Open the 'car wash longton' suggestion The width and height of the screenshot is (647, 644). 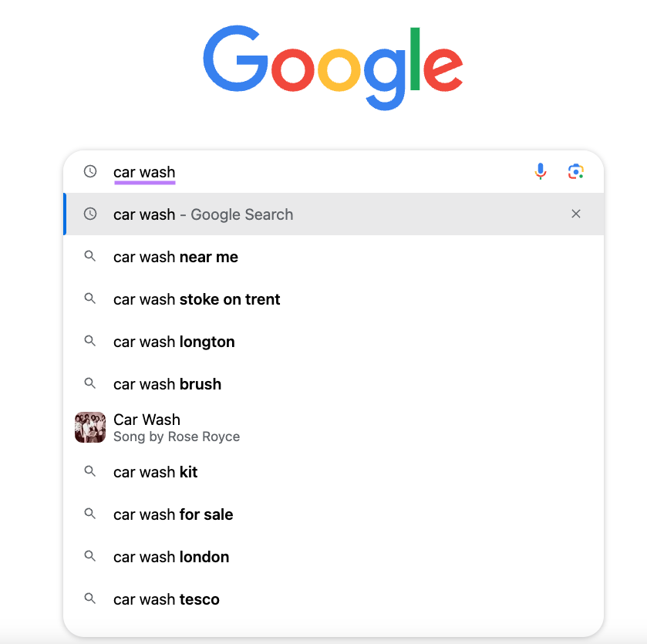point(174,341)
